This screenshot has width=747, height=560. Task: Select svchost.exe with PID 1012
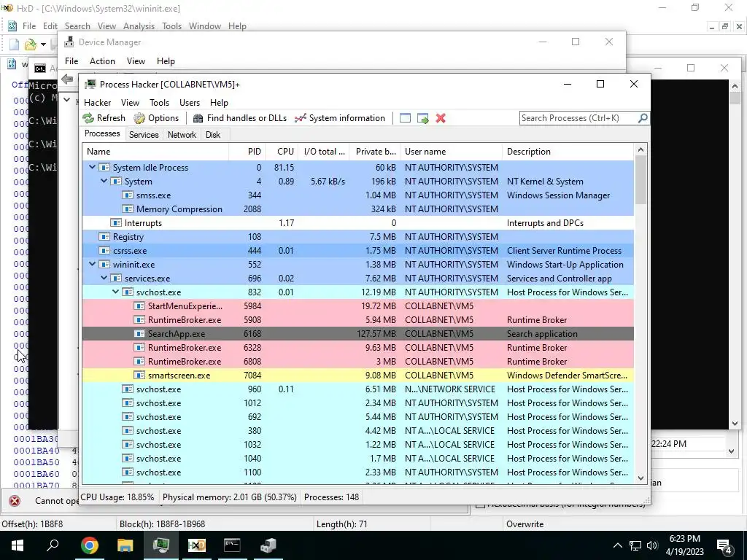tap(357, 402)
